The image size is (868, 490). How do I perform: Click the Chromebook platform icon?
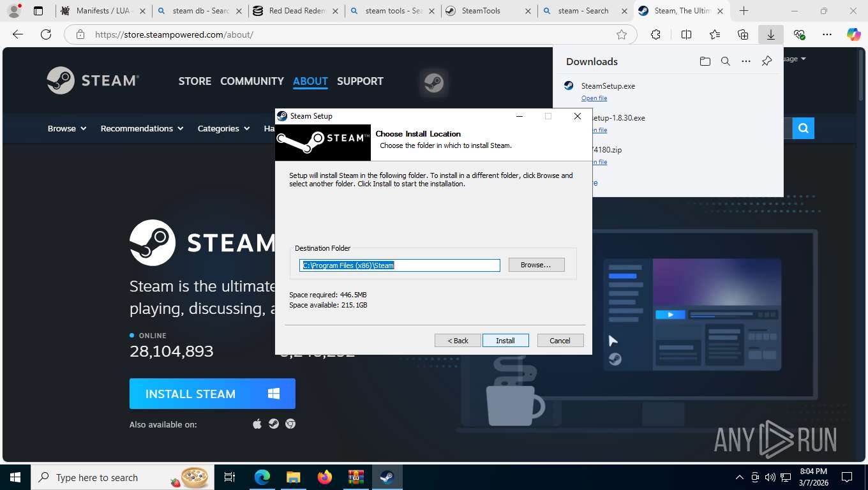click(290, 424)
